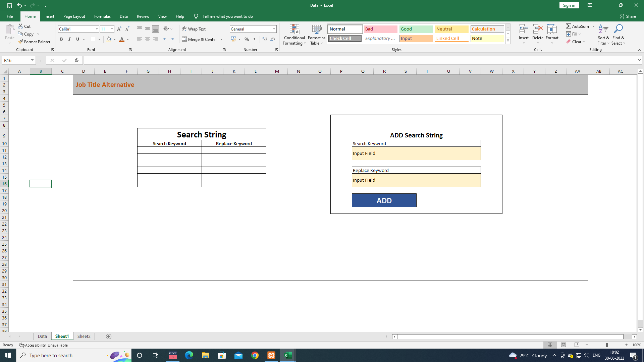Click the zoom slider handle

pyautogui.click(x=606, y=345)
